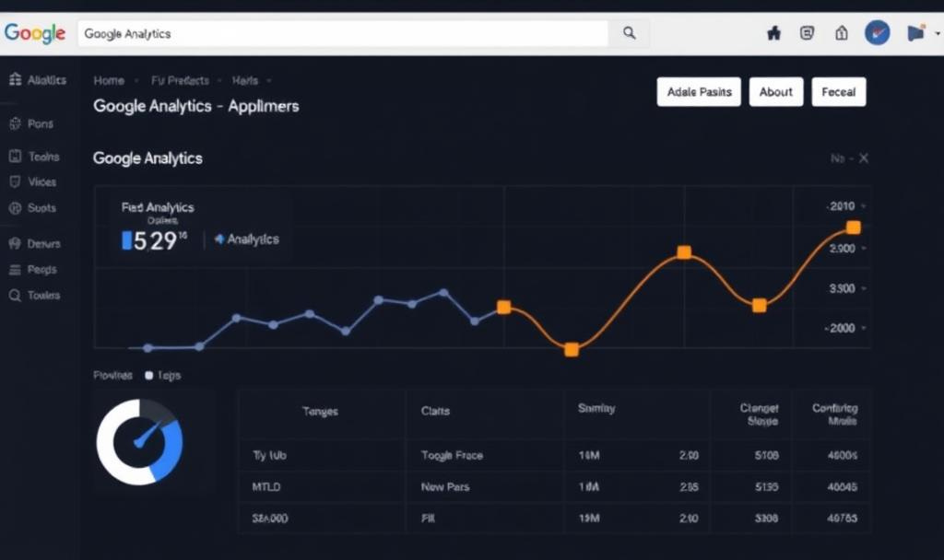Viewport: 944px width, 560px height.
Task: Click the donut chart gauge
Action: (x=139, y=442)
